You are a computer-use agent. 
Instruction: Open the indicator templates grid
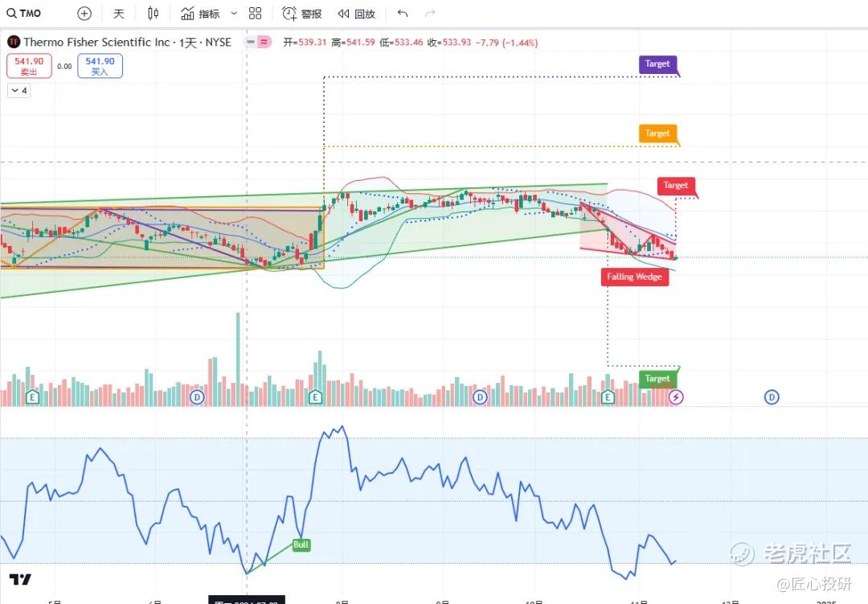[x=256, y=14]
